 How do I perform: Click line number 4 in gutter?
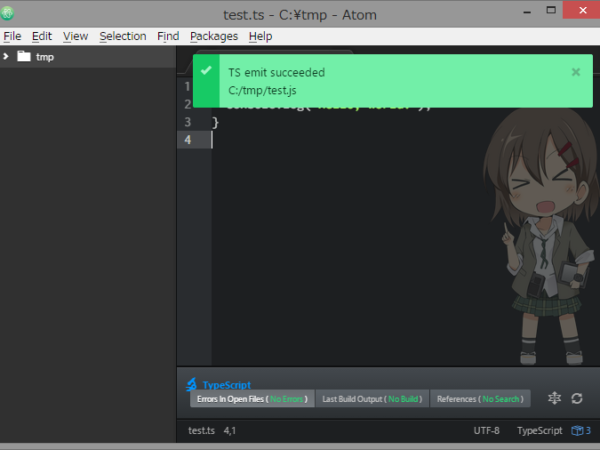[188, 140]
